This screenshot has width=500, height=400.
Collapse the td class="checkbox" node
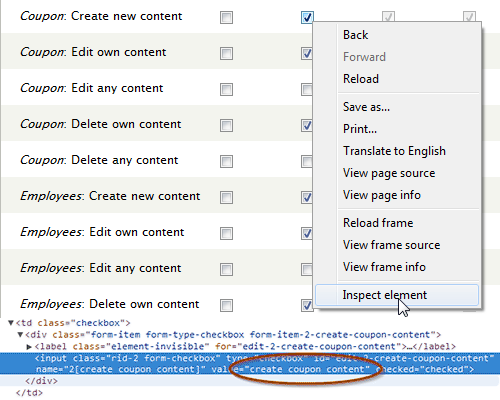[x=11, y=323]
